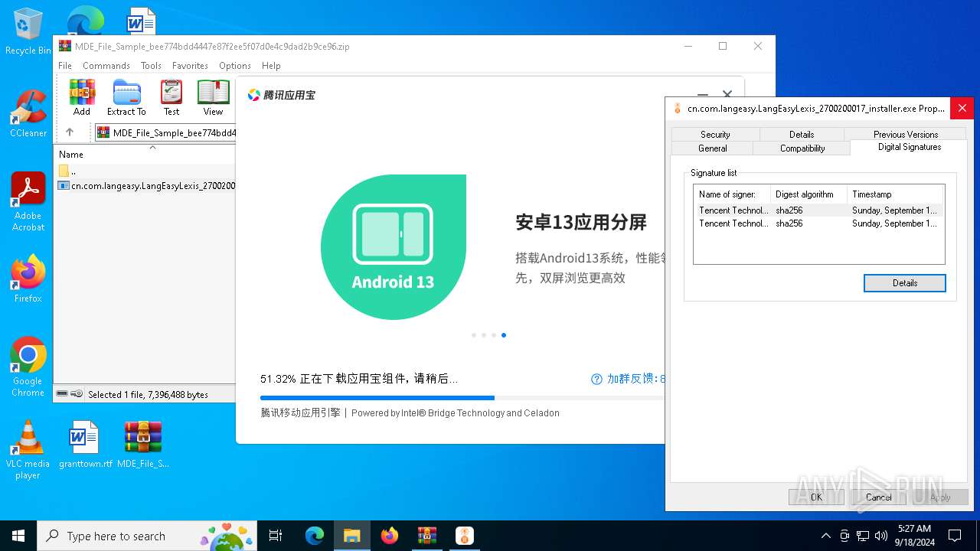This screenshot has height=551, width=980.
Task: Click the Extract To toolbar icon
Action: tap(126, 97)
